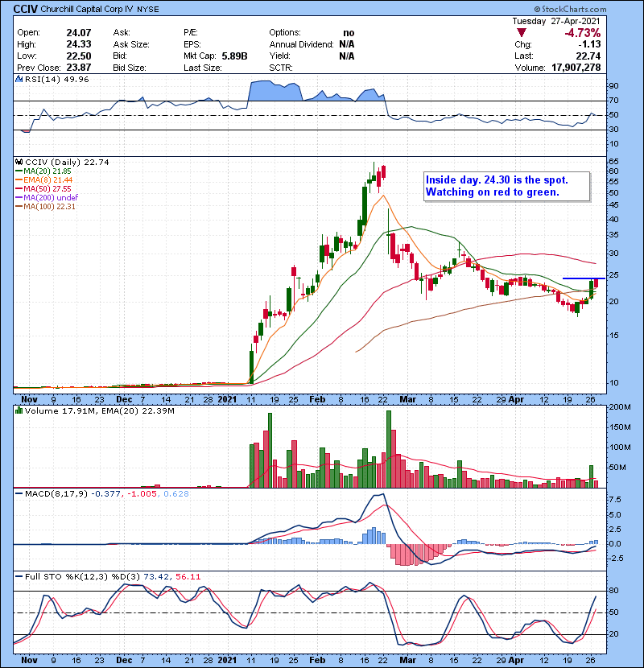
Task: Click the Chg value -1.13
Action: point(589,44)
